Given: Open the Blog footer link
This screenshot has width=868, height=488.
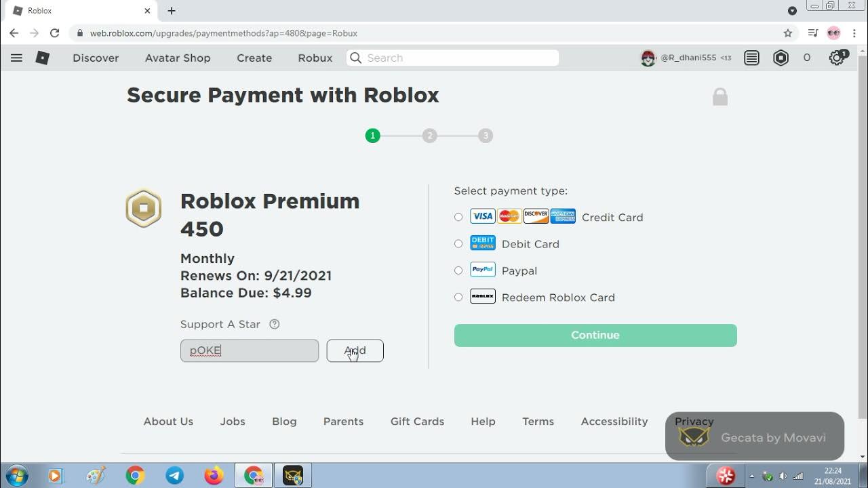Looking at the screenshot, I should point(284,422).
